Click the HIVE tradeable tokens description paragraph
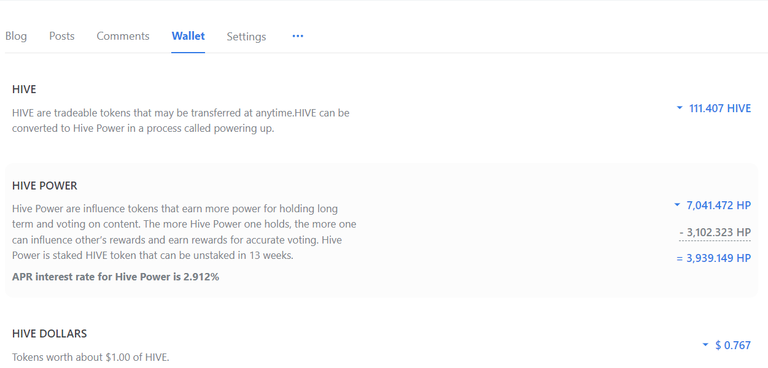This screenshot has height=368, width=768. (181, 122)
